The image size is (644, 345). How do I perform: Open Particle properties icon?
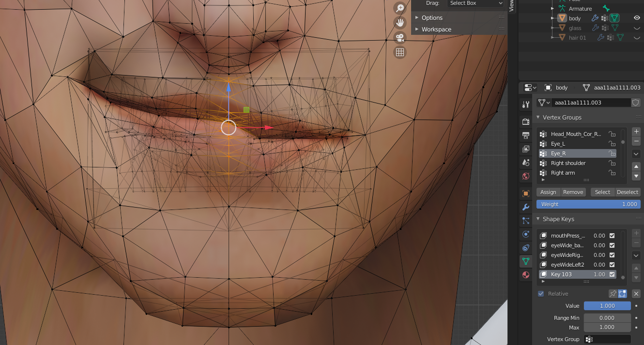click(x=526, y=221)
